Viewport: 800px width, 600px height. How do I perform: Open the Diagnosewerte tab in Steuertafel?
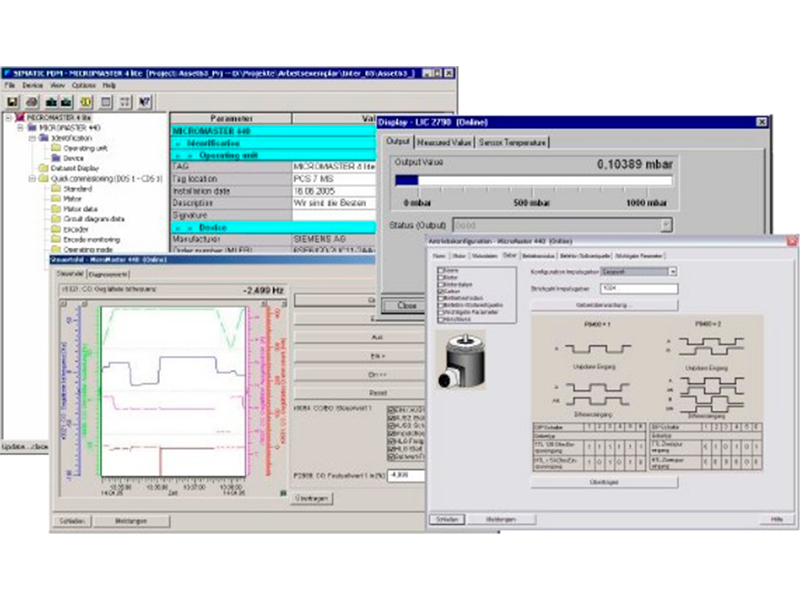(108, 274)
